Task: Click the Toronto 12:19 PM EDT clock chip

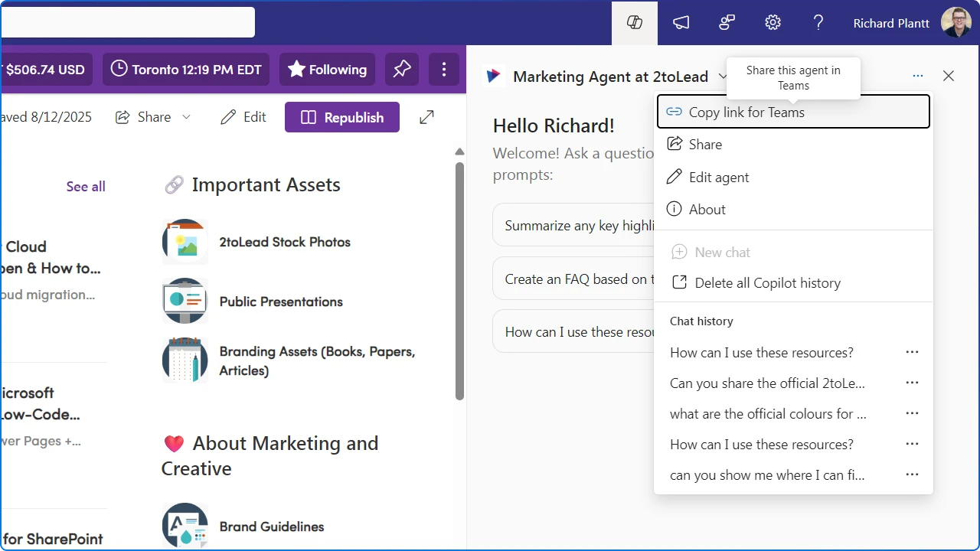Action: [x=186, y=70]
